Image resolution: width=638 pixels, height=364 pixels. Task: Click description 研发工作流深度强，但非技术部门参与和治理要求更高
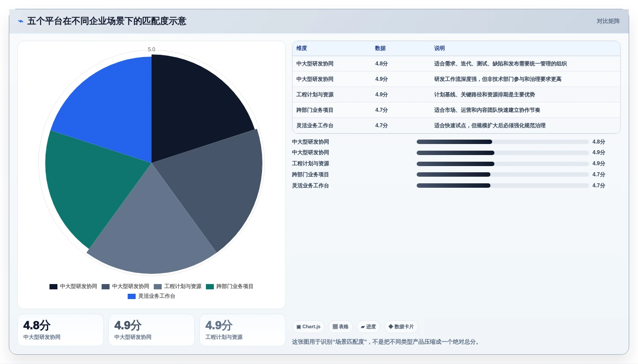(x=498, y=79)
